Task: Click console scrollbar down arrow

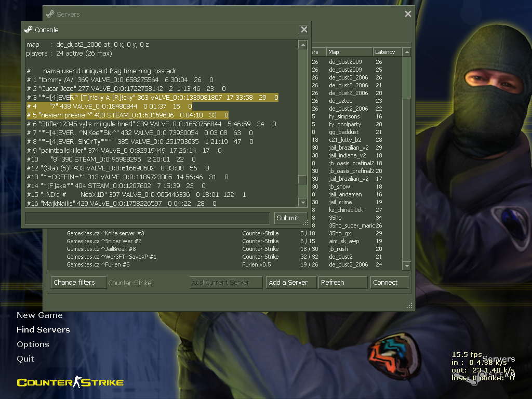Action: coord(303,203)
